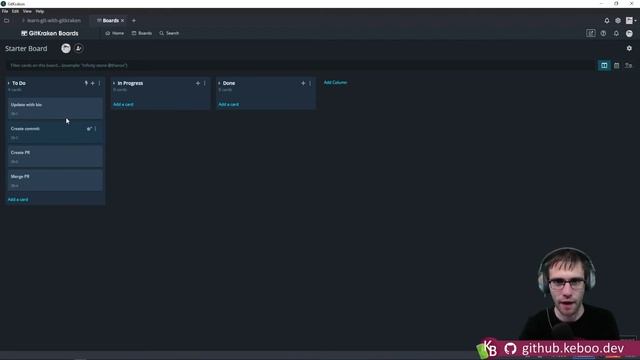Viewport: 640px width, 360px height.
Task: Open the 'Update with bio' card
Action: [x=55, y=108]
